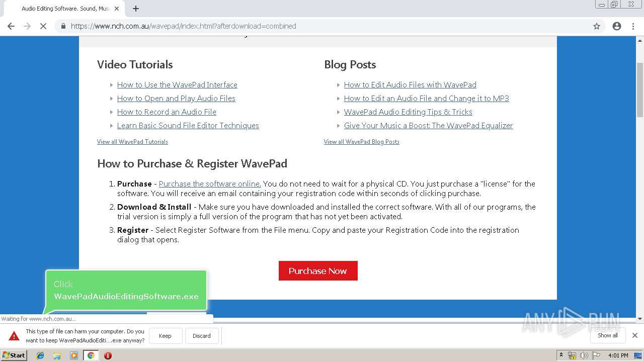
Task: Open How to Open and Play Audio Files
Action: click(176, 99)
